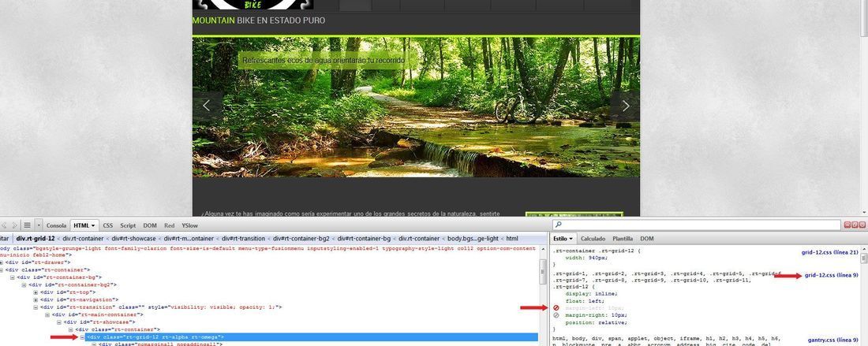Image resolution: width=868 pixels, height=346 pixels.
Task: Click div.rt-grid-12 in the breadcrumb path
Action: (x=36, y=239)
